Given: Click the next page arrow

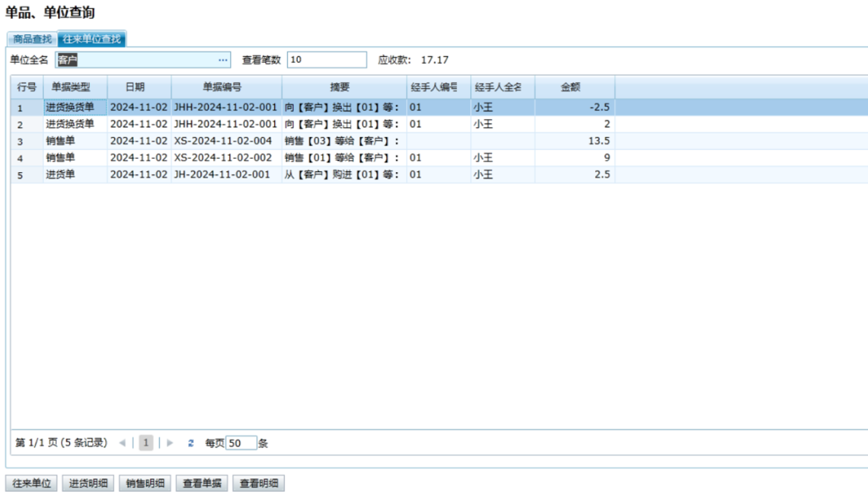Looking at the screenshot, I should pyautogui.click(x=169, y=443).
